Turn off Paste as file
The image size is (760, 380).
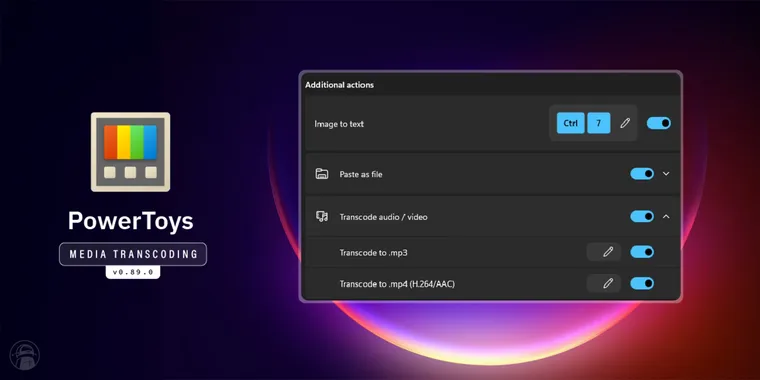642,174
